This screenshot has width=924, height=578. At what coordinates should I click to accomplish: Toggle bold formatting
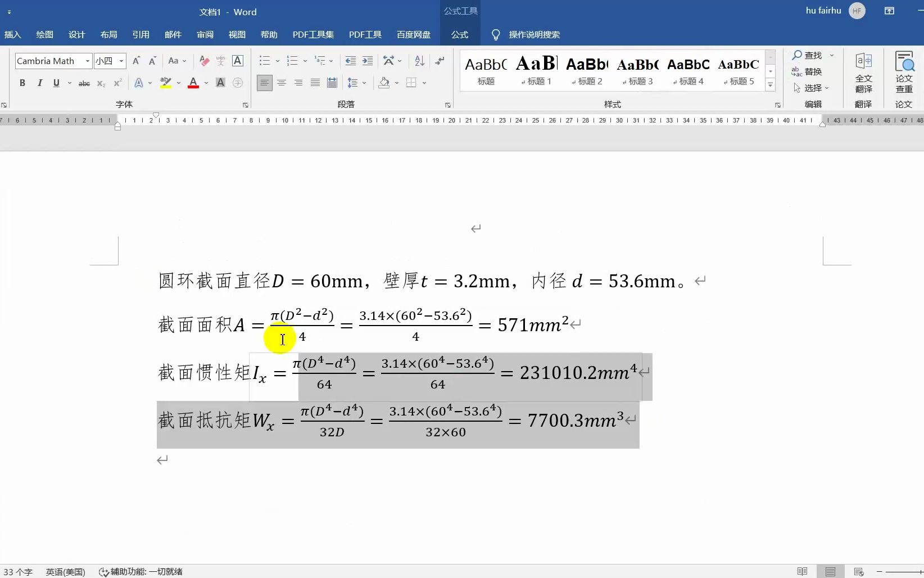(x=22, y=83)
